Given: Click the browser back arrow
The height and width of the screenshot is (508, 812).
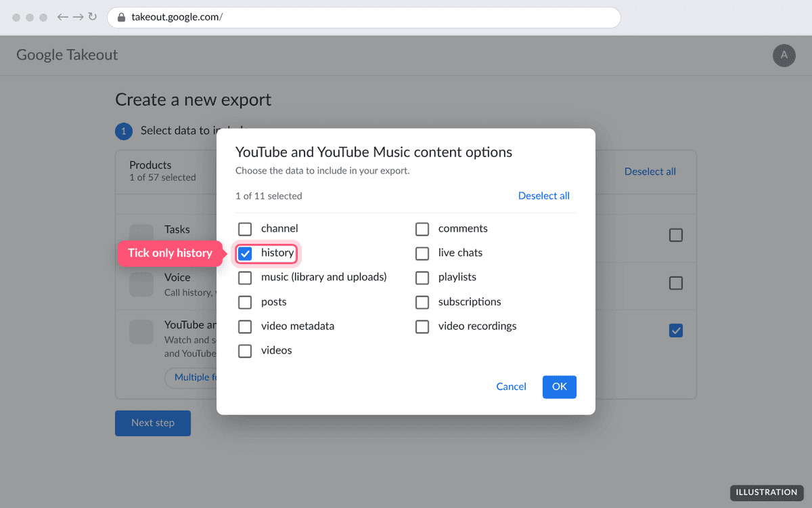Looking at the screenshot, I should [63, 17].
